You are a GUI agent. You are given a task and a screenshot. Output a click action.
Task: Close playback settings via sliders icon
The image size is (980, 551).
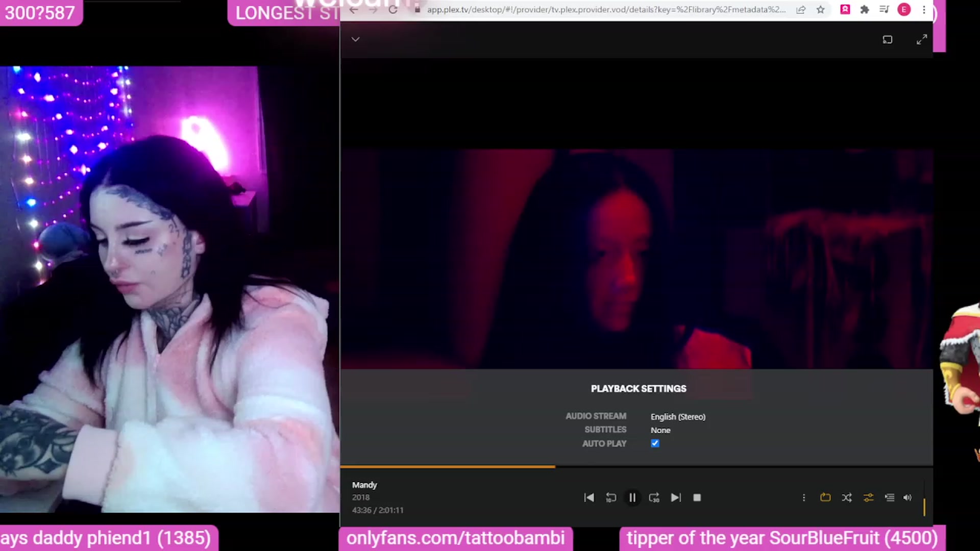pos(868,497)
